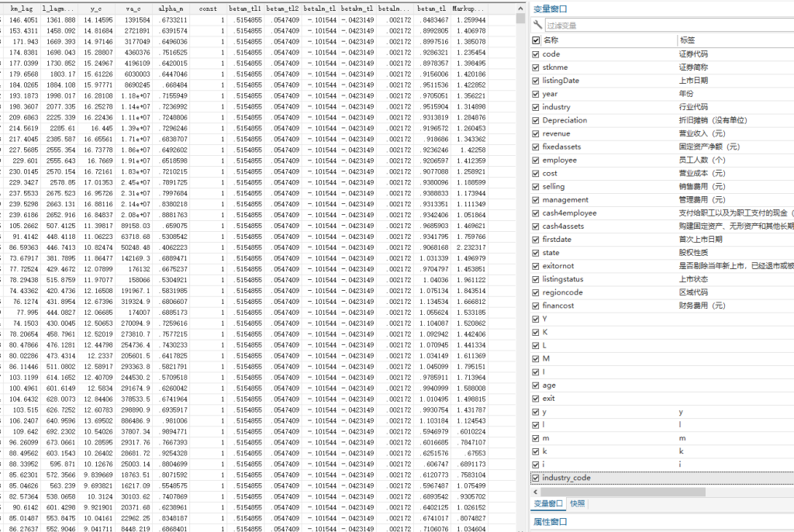The height and width of the screenshot is (532, 794).
Task: Toggle the fixedassets variable checkbox
Action: tap(536, 147)
